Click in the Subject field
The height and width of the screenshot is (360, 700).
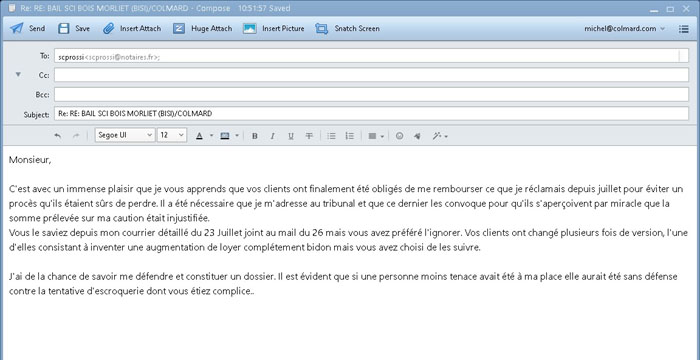click(371, 113)
